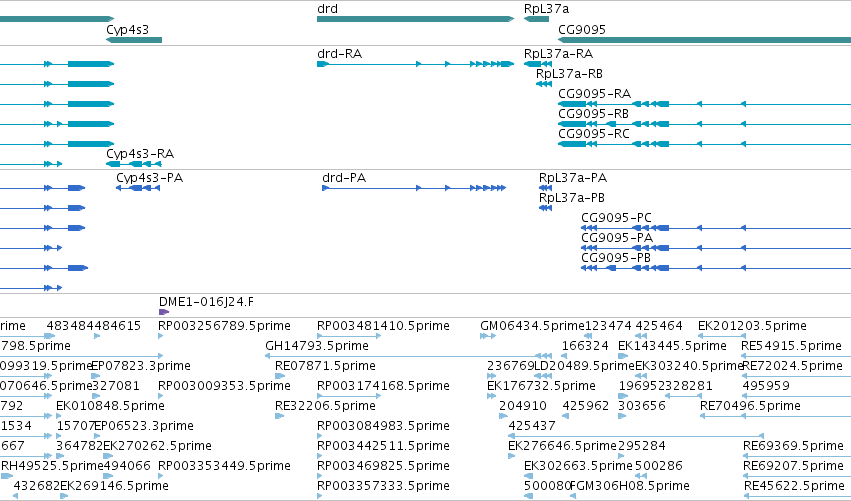This screenshot has height=501, width=851.
Task: Click the CG9095-RA transcript label
Action: pyautogui.click(x=594, y=93)
